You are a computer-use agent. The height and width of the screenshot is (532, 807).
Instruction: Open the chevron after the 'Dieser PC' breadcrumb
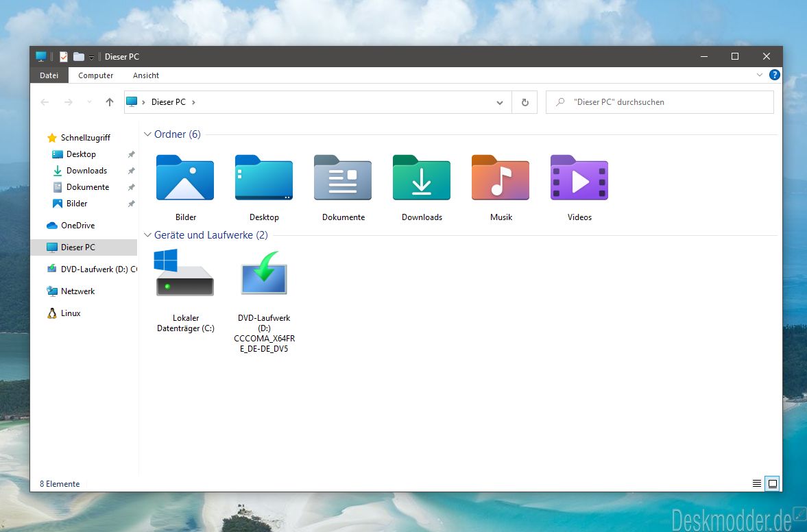coord(193,102)
